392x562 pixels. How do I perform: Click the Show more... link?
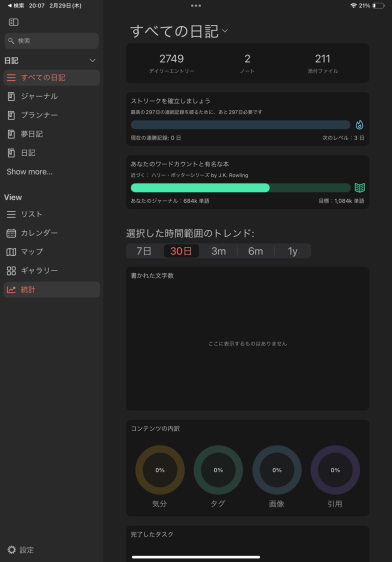29,172
